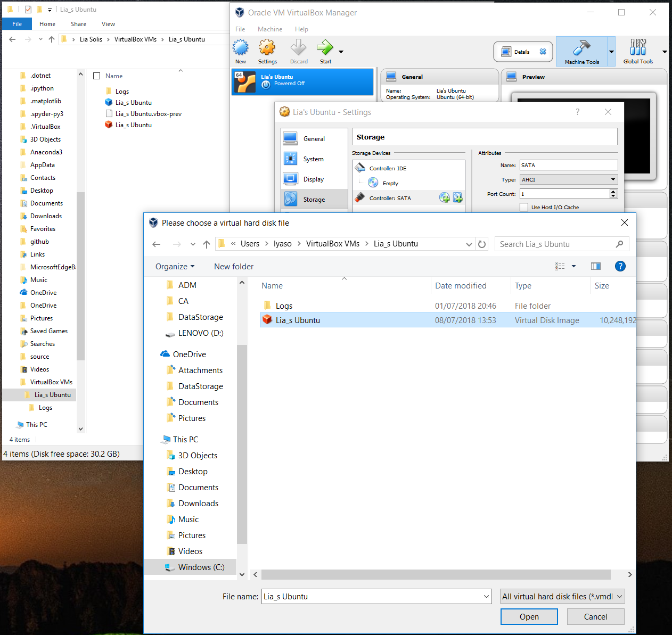The width and height of the screenshot is (672, 635).
Task: Open the AHCI controller Type dropdown
Action: (x=612, y=179)
